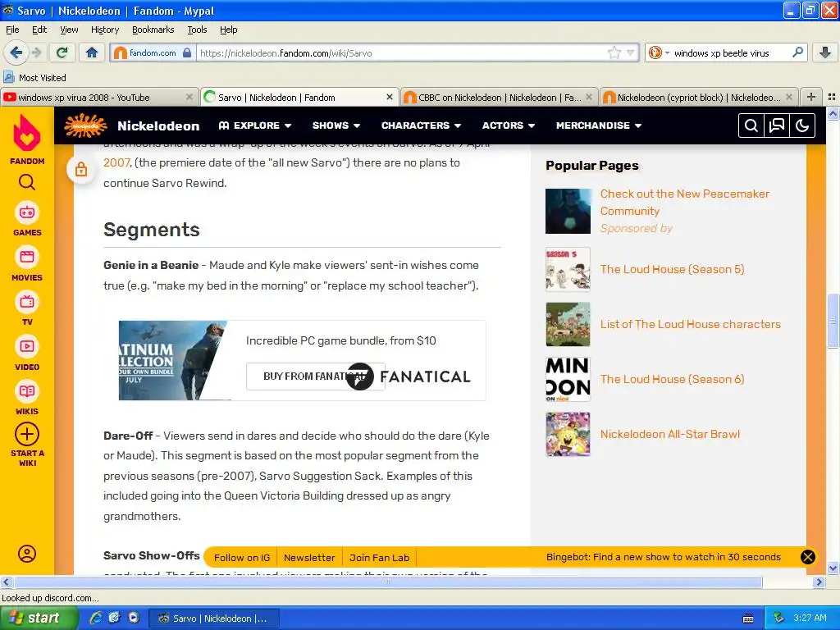Launch Internet Explorer from quick launch
This screenshot has height=630, width=840.
[x=96, y=618]
